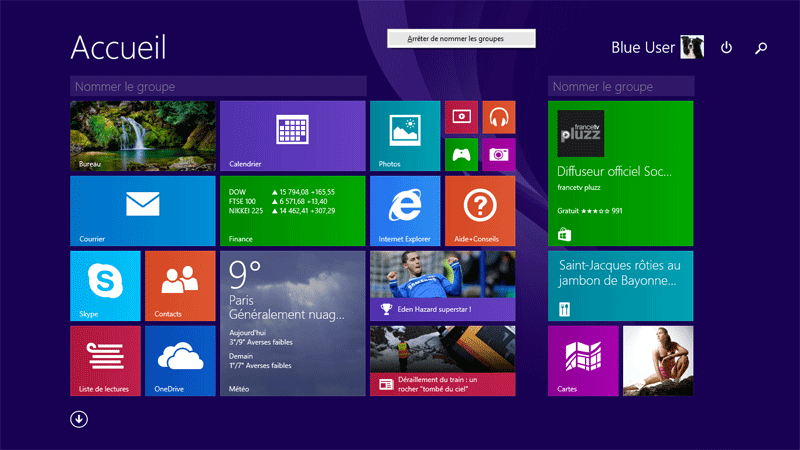800x450 pixels.
Task: Click the first 'Nommer le groupe' field
Action: click(x=218, y=87)
